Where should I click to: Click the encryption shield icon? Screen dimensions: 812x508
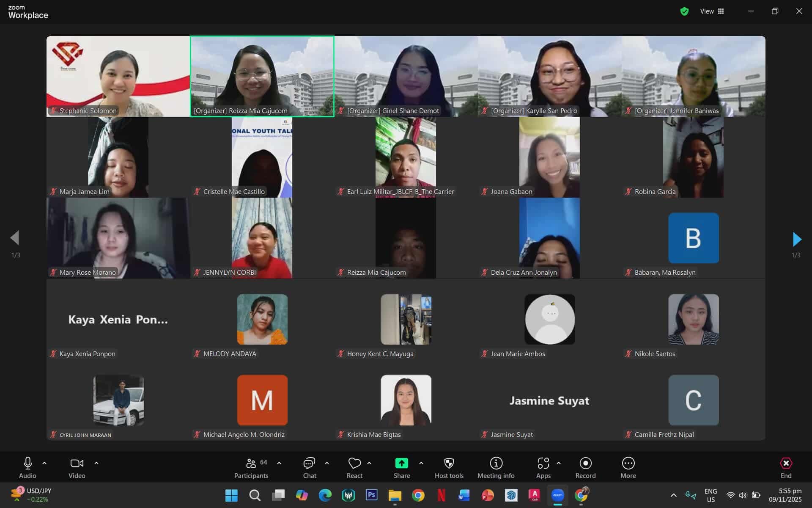click(684, 11)
